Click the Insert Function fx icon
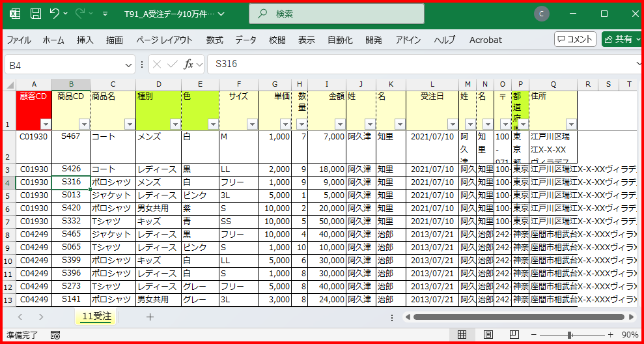Viewport: 644px width, 344px height. (x=189, y=64)
